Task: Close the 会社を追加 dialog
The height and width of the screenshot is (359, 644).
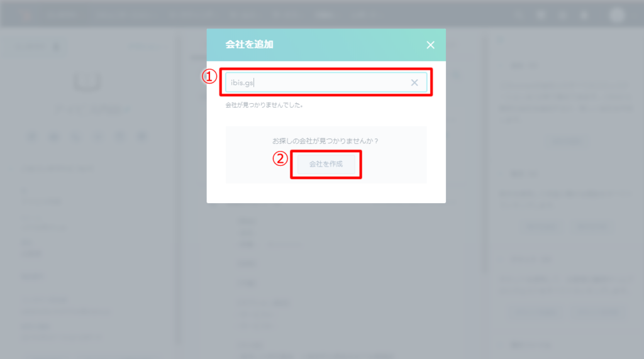Action: [430, 45]
